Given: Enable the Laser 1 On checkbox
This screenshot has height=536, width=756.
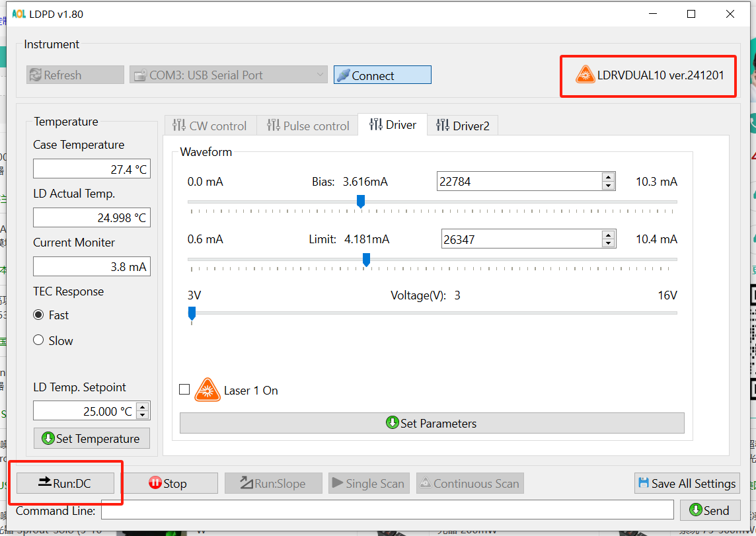Looking at the screenshot, I should [x=184, y=389].
